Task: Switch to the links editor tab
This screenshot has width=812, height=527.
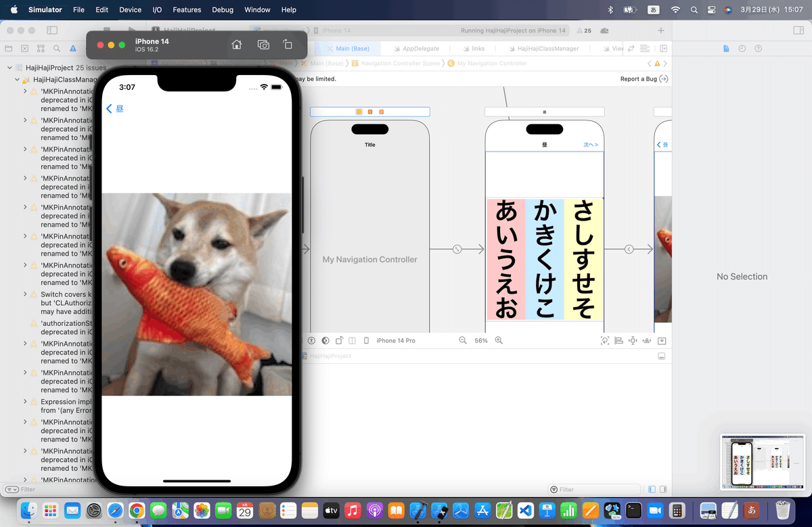Action: [474, 49]
